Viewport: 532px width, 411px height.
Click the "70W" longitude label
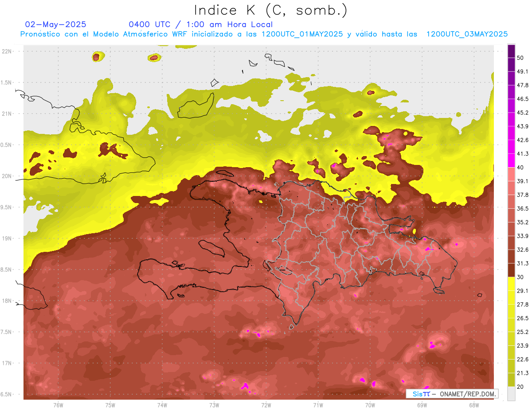coord(370,405)
